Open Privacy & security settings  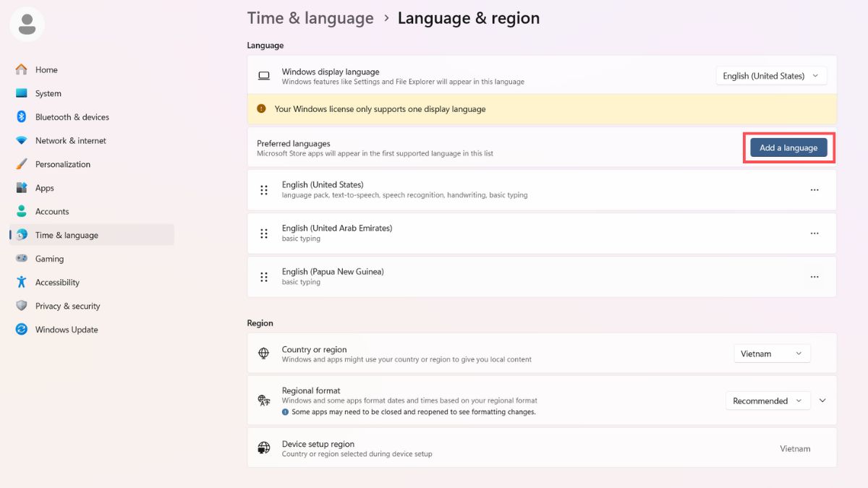click(x=91, y=306)
